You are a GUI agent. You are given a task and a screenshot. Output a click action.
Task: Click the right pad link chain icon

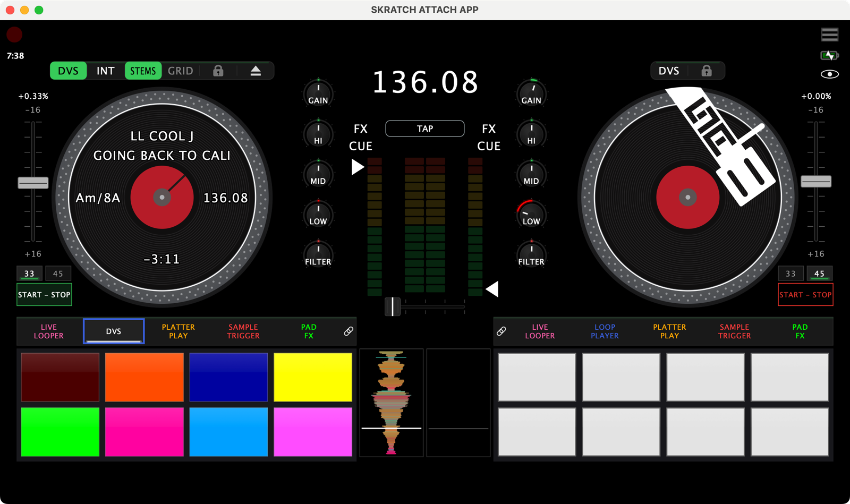click(501, 331)
